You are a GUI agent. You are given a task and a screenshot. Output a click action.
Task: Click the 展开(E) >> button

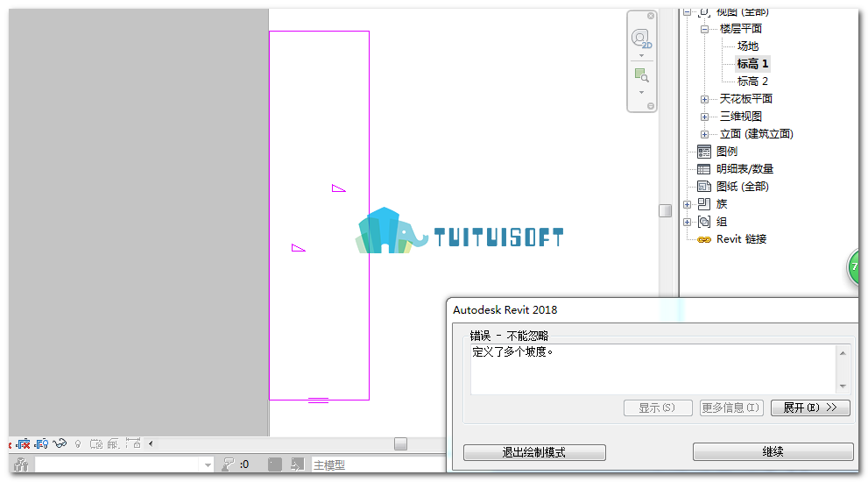click(810, 408)
